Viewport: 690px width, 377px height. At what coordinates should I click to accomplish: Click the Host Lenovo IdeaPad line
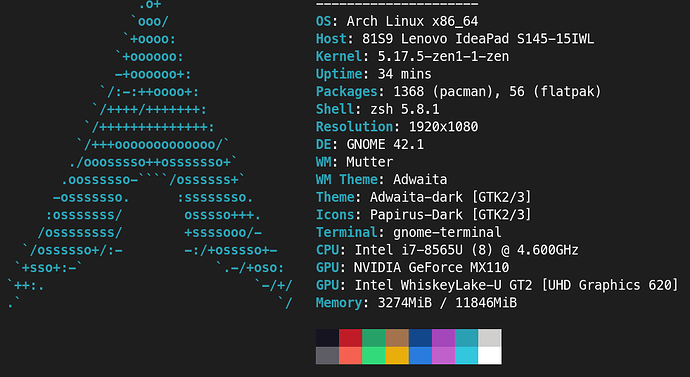click(x=455, y=39)
